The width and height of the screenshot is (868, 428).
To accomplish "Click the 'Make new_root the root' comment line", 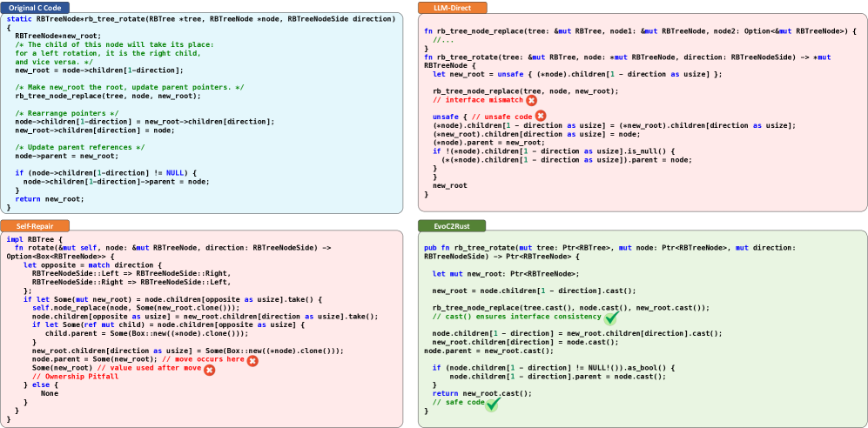I will tap(129, 88).
